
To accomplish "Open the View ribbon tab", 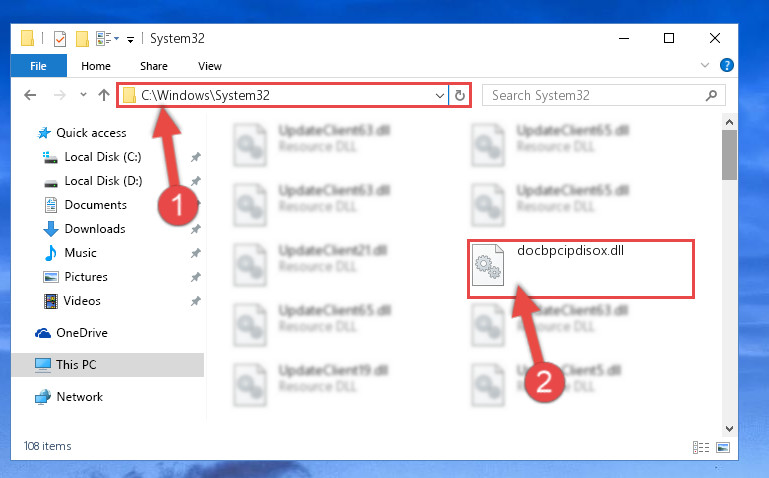I will (209, 66).
